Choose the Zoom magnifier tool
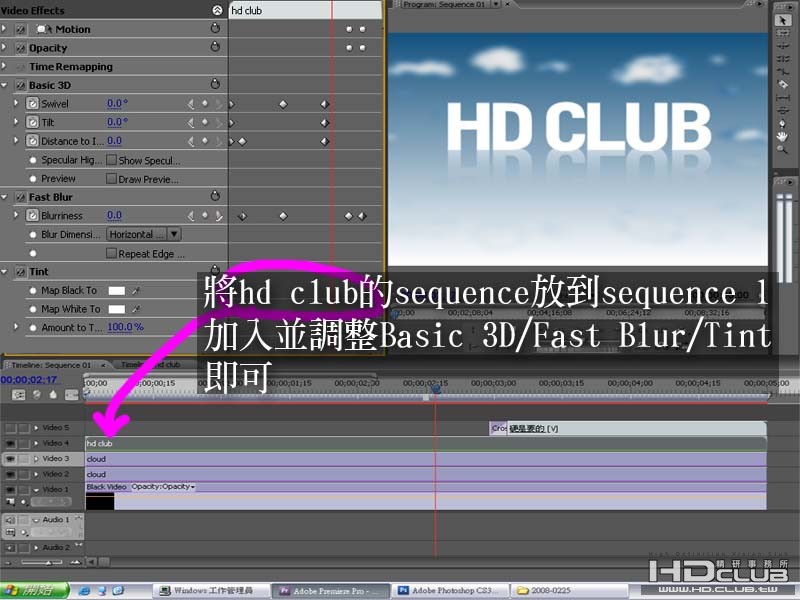Image resolution: width=800 pixels, height=600 pixels. (782, 149)
